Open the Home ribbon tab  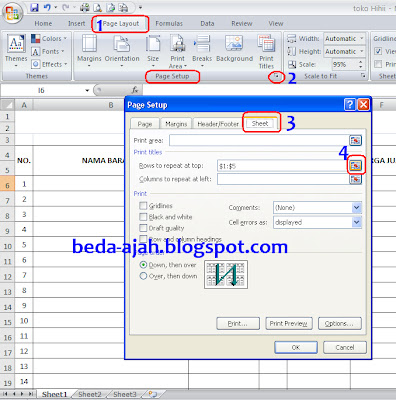click(x=43, y=24)
